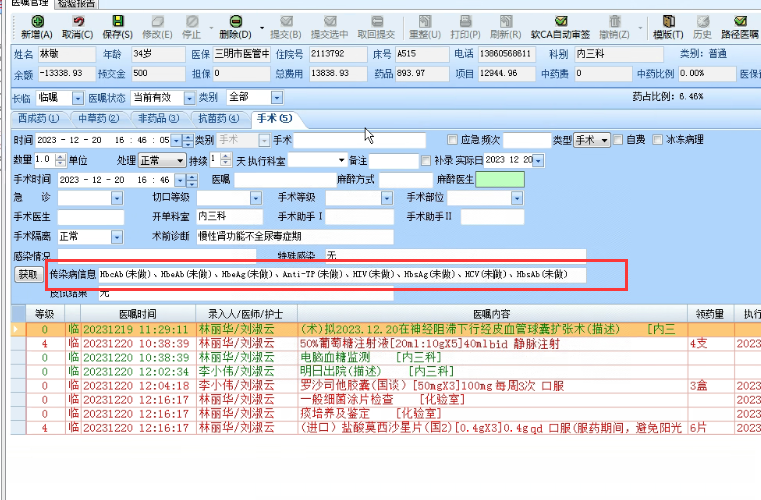Toggle the 冰冻病理 checkbox
Viewport: 761px width, 500px height.
(x=658, y=140)
